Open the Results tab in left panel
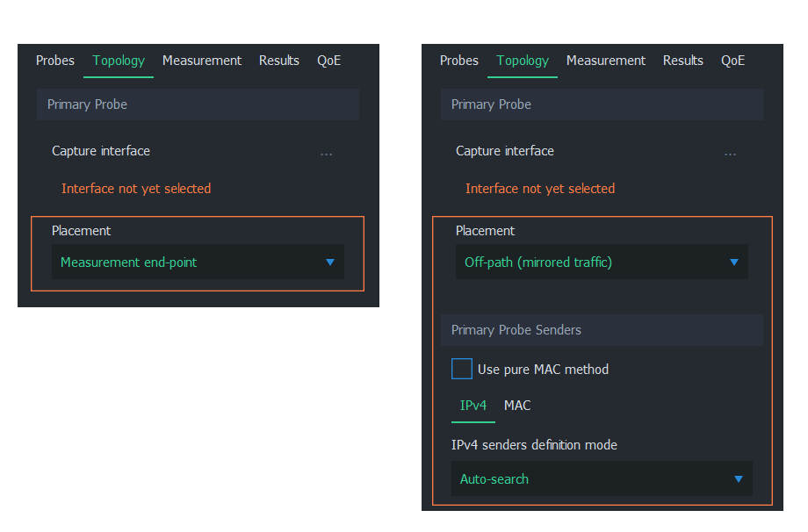This screenshot has width=808, height=532. pyautogui.click(x=278, y=61)
